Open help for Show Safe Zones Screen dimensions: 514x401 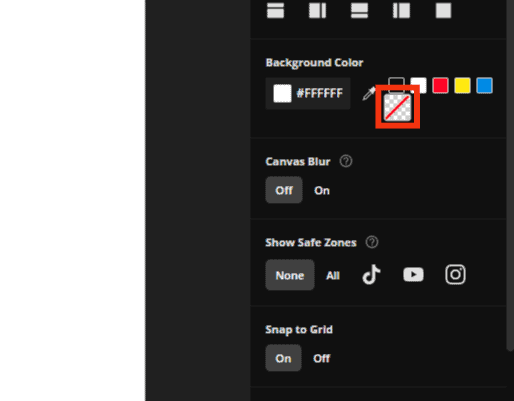point(372,242)
